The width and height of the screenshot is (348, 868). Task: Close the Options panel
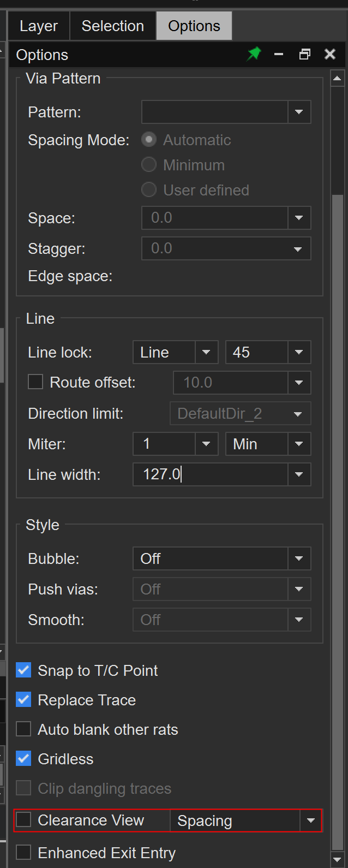pyautogui.click(x=330, y=54)
